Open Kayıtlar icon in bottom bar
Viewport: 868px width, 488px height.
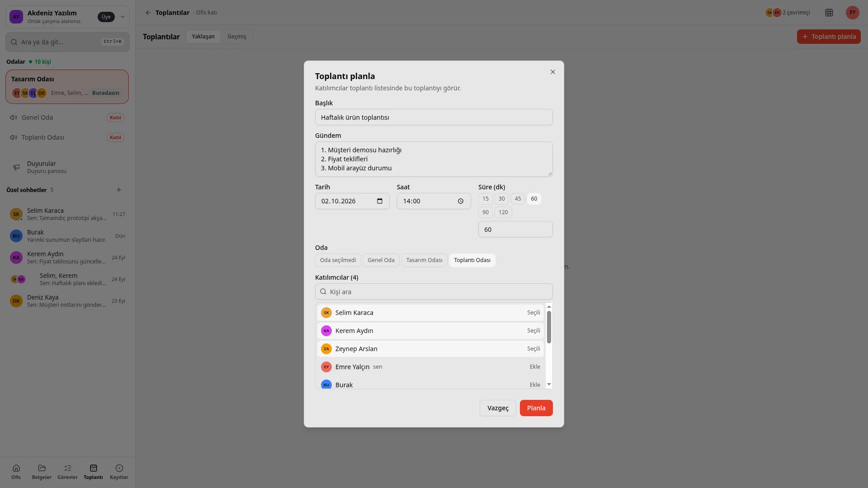click(x=119, y=471)
